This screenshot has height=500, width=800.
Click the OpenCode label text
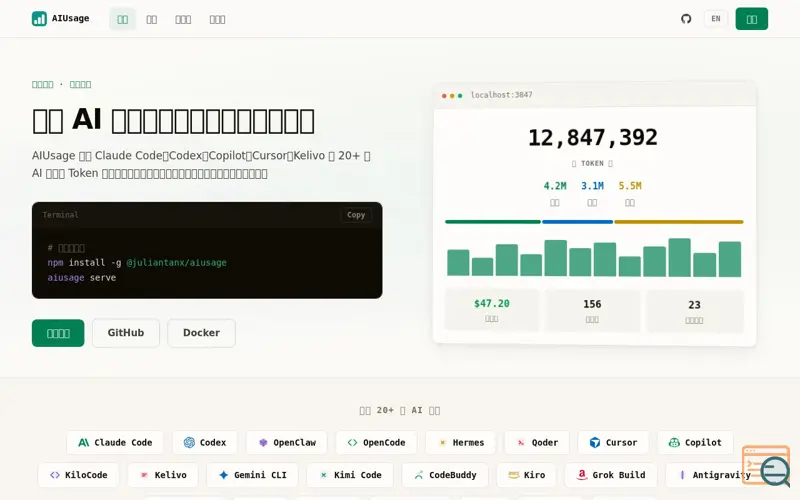tap(384, 443)
